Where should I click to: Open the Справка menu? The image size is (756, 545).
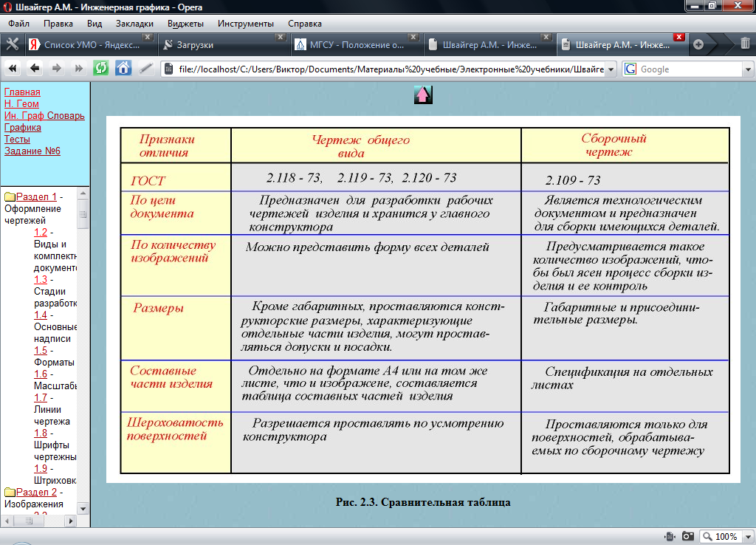click(x=305, y=24)
